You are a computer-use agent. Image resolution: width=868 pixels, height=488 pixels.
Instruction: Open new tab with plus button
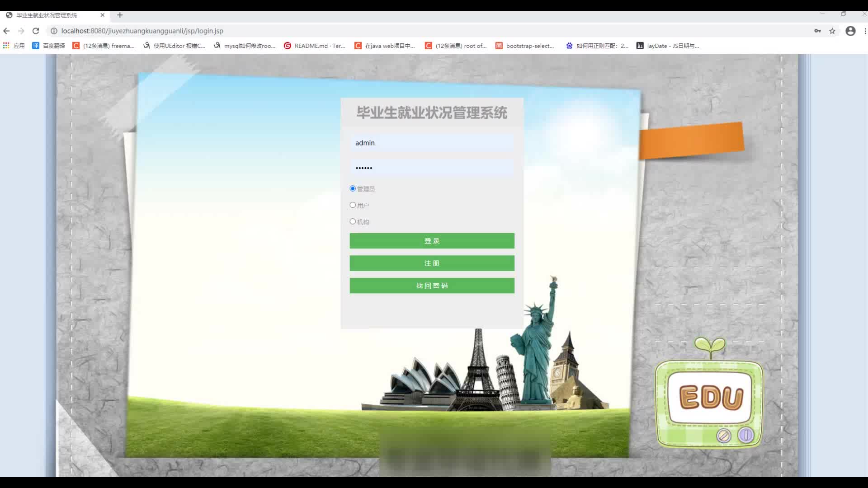pyautogui.click(x=120, y=15)
